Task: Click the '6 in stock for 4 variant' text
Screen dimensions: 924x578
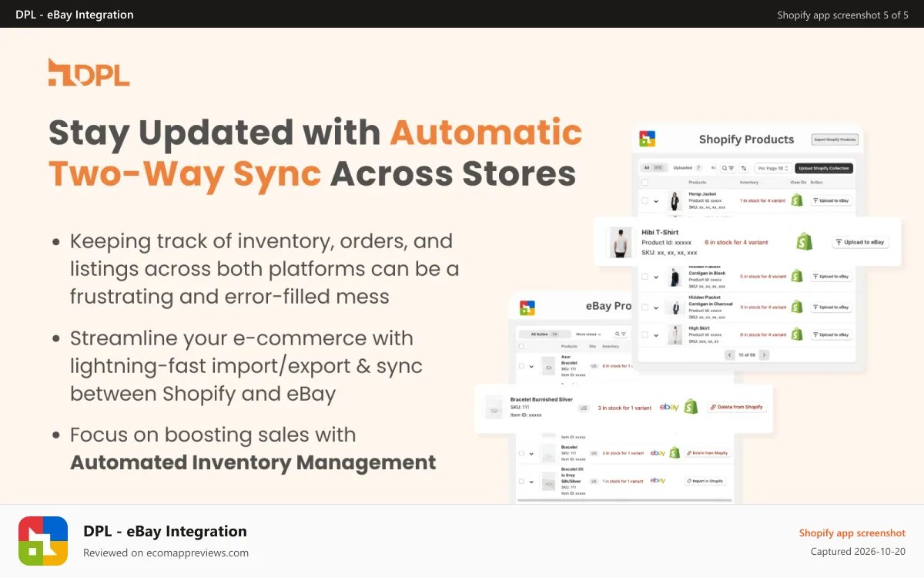Action: pyautogui.click(x=736, y=242)
